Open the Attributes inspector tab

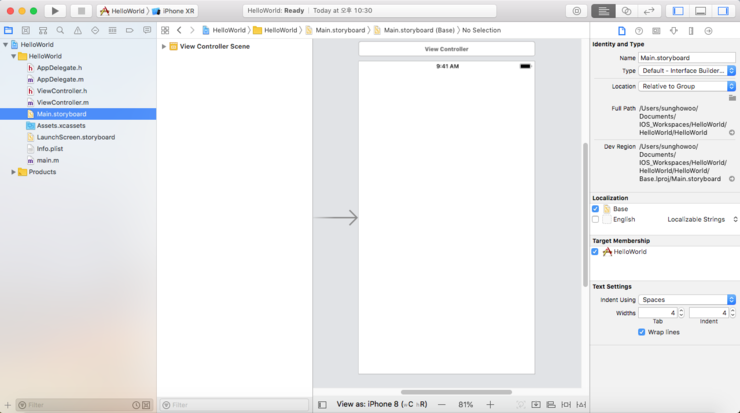click(x=673, y=30)
